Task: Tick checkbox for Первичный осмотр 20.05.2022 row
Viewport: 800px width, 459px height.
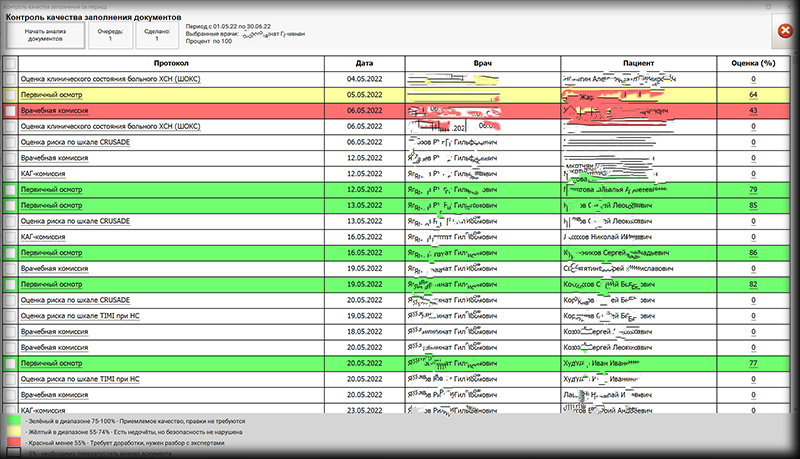Action: coord(10,364)
